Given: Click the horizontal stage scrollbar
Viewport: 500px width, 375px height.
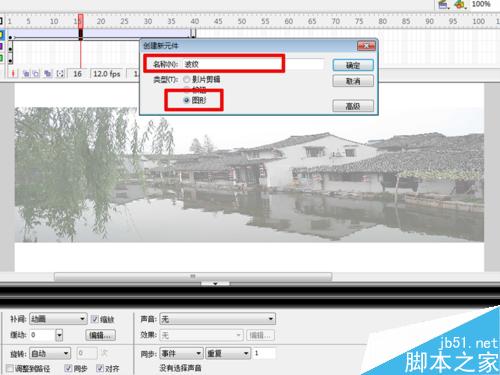Looking at the screenshot, I should (193, 276).
